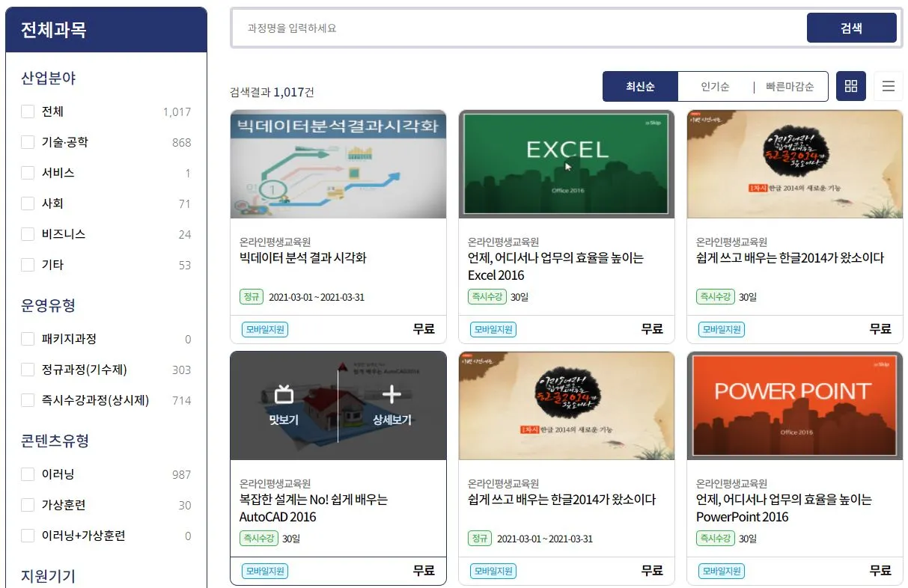Check the 패키지과정 checkbox
Image resolution: width=908 pixels, height=588 pixels.
pos(28,339)
